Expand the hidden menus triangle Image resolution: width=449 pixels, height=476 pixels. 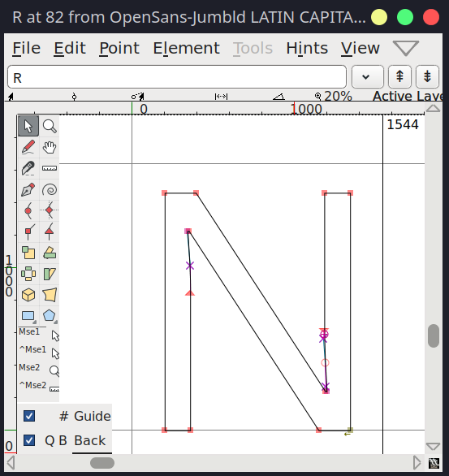point(406,48)
